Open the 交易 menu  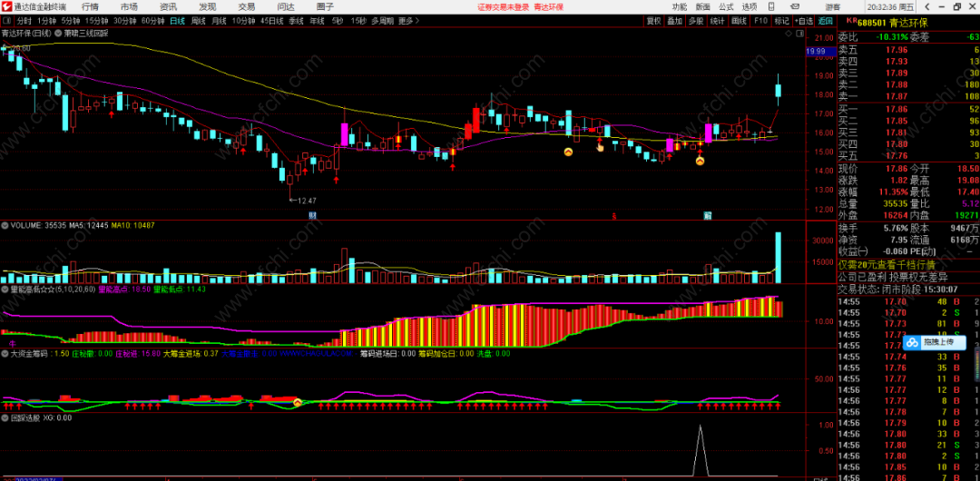click(x=247, y=7)
